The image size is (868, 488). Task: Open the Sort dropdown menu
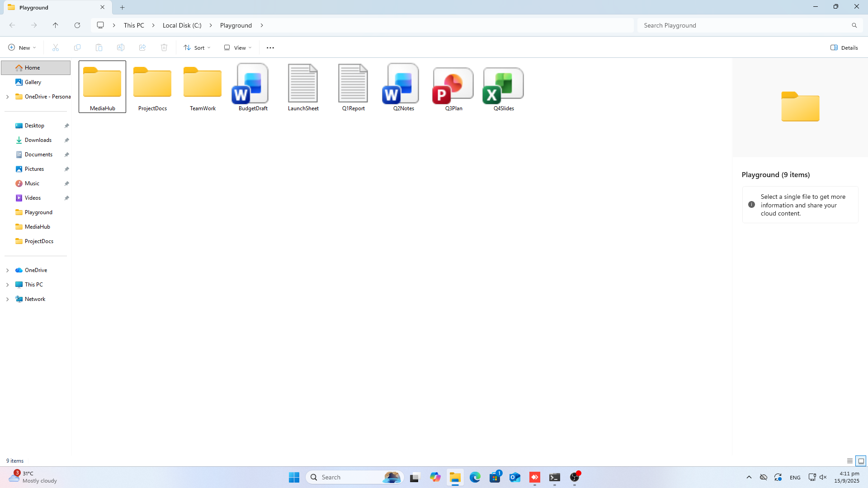coord(197,47)
